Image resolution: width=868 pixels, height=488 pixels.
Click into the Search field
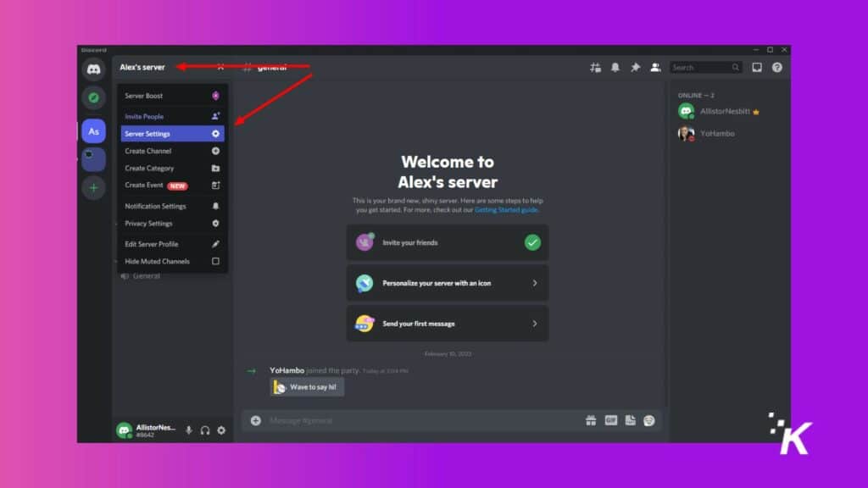coord(706,68)
